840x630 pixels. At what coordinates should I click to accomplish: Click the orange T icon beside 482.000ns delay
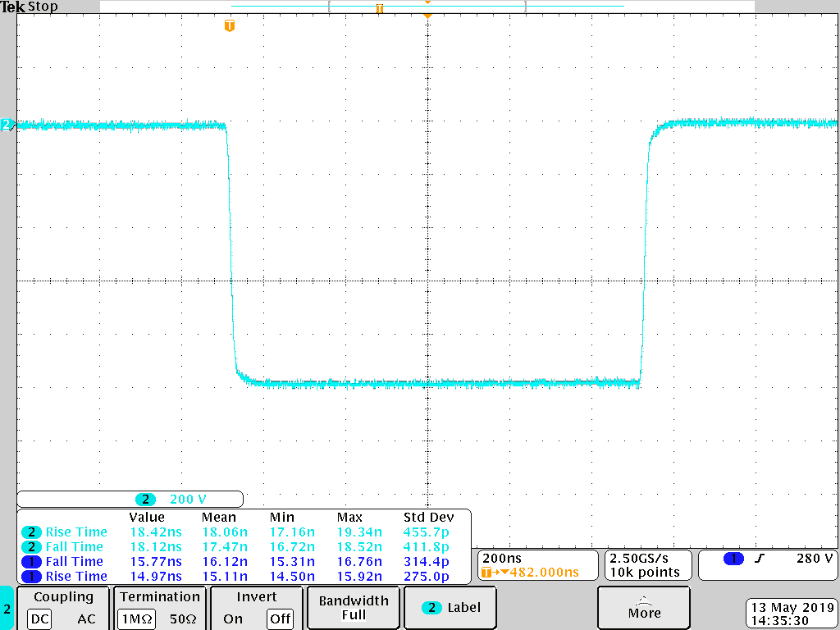(488, 573)
